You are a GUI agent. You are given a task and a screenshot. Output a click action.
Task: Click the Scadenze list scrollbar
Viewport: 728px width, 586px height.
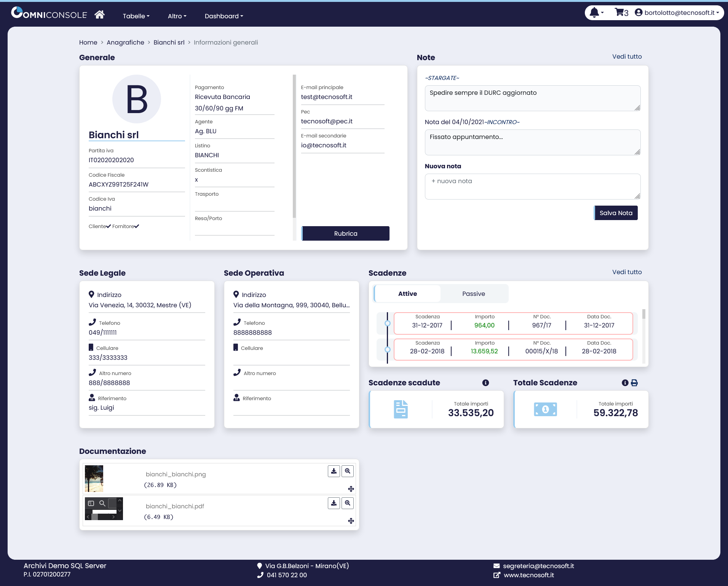click(x=643, y=335)
